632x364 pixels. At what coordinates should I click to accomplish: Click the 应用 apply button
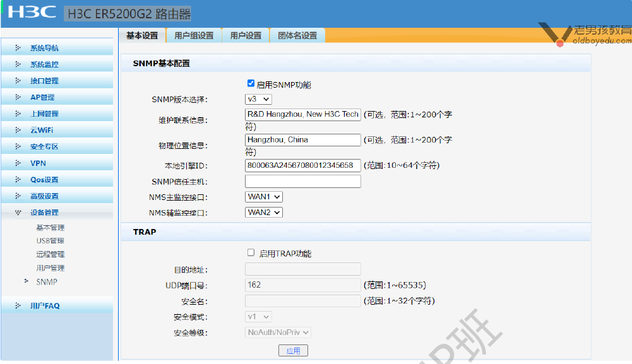pos(293,351)
